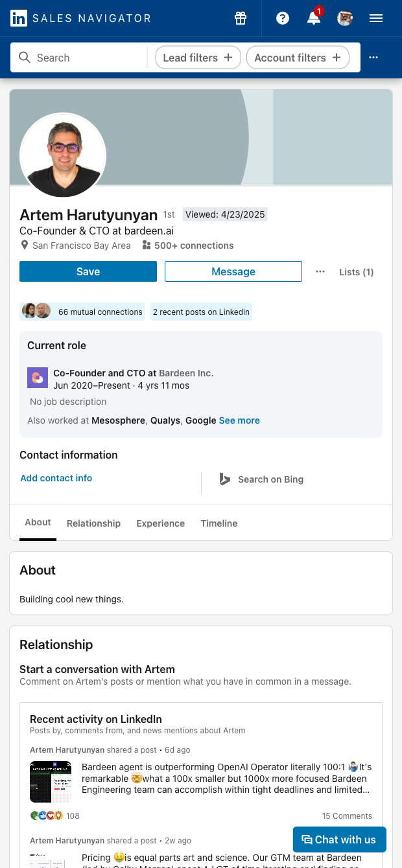Open more actions ellipsis next to Message
The height and width of the screenshot is (868, 402).
pyautogui.click(x=320, y=271)
